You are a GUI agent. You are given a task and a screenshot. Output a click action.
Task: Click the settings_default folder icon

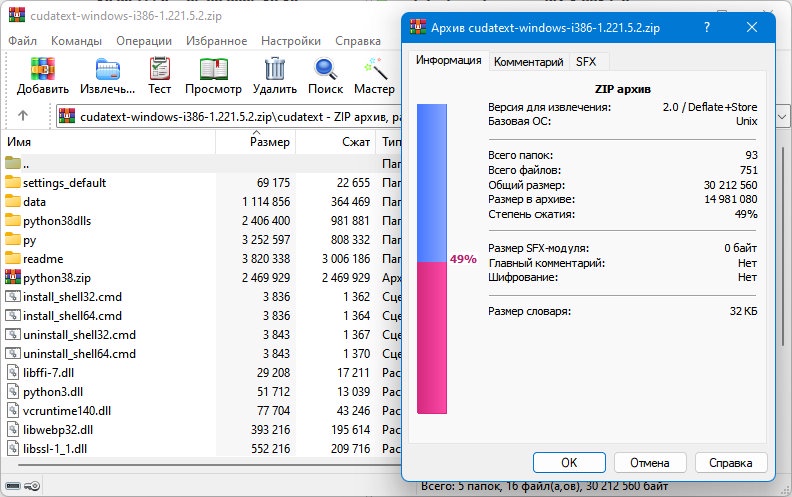[x=13, y=182]
